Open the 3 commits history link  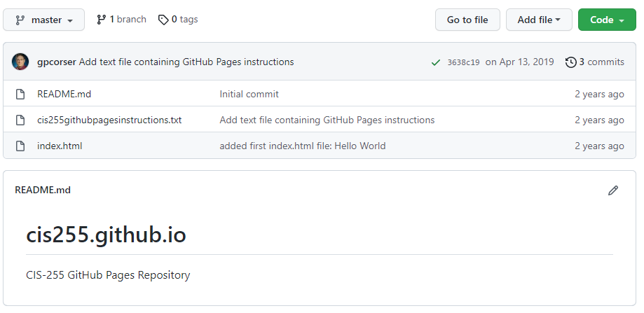pyautogui.click(x=594, y=62)
